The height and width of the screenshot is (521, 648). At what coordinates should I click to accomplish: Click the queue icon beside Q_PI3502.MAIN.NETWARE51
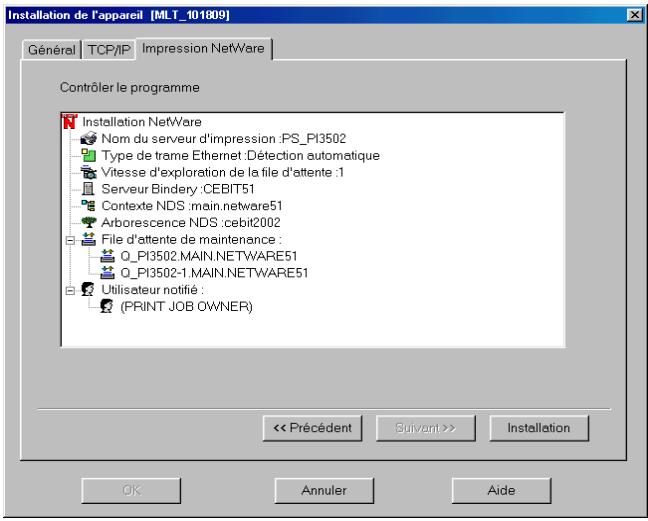tap(107, 256)
